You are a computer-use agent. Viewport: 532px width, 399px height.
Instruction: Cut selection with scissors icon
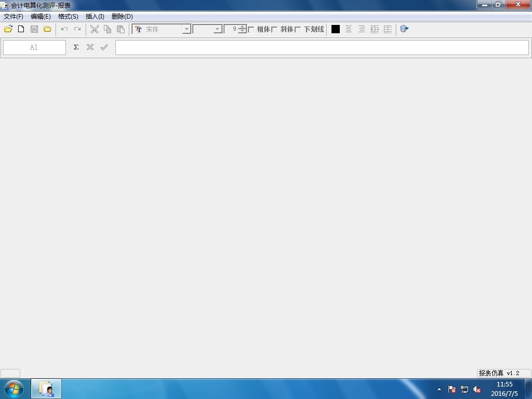click(x=95, y=29)
